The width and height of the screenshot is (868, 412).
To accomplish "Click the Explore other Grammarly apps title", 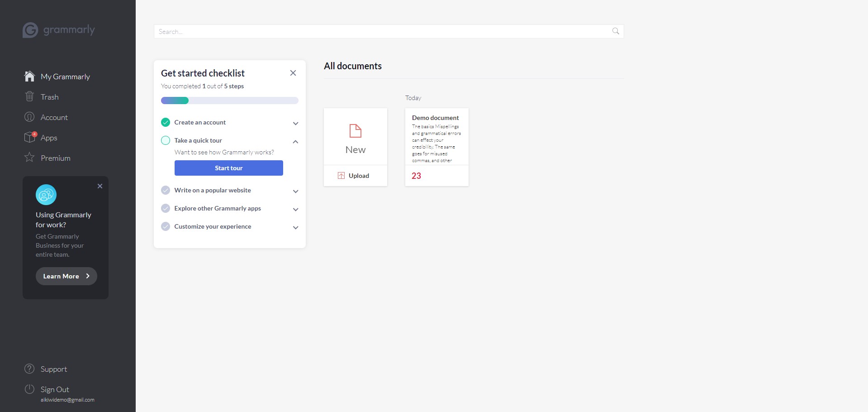I will [218, 208].
